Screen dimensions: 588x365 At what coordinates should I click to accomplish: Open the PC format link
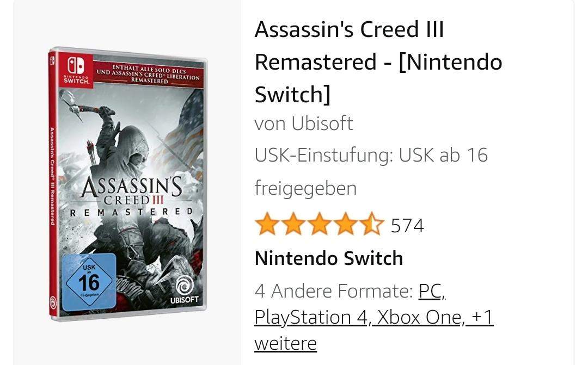pyautogui.click(x=430, y=291)
